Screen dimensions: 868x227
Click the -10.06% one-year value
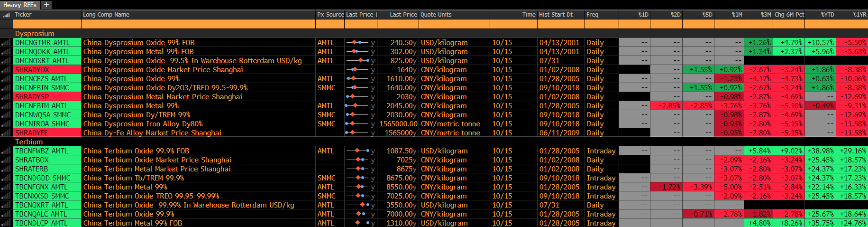pyautogui.click(x=853, y=79)
